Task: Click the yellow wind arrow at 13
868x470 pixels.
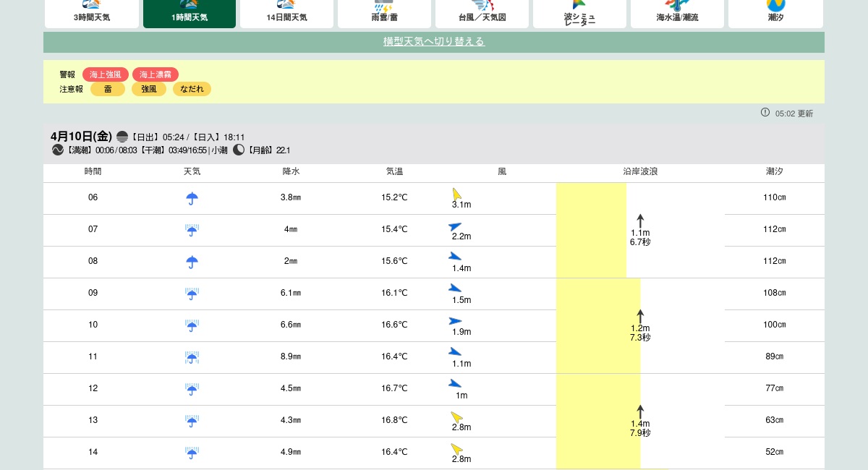Action: point(457,417)
